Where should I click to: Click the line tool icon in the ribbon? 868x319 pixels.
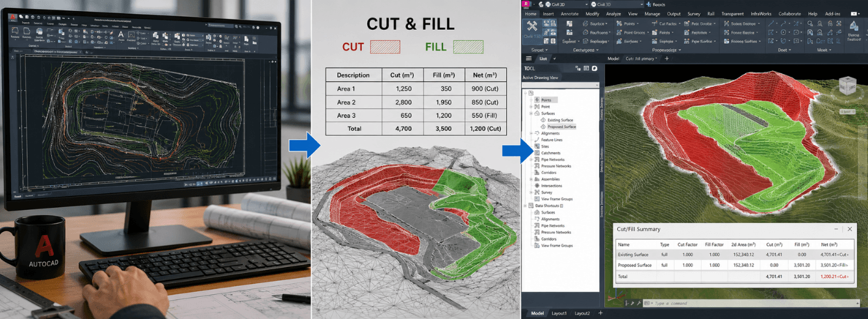771,23
